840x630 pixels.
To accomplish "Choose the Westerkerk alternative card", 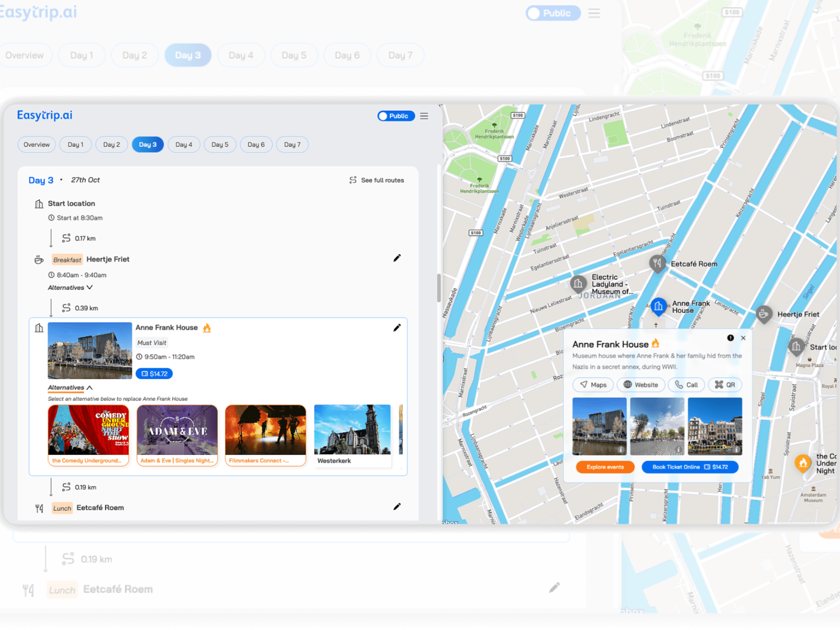I will pos(353,435).
